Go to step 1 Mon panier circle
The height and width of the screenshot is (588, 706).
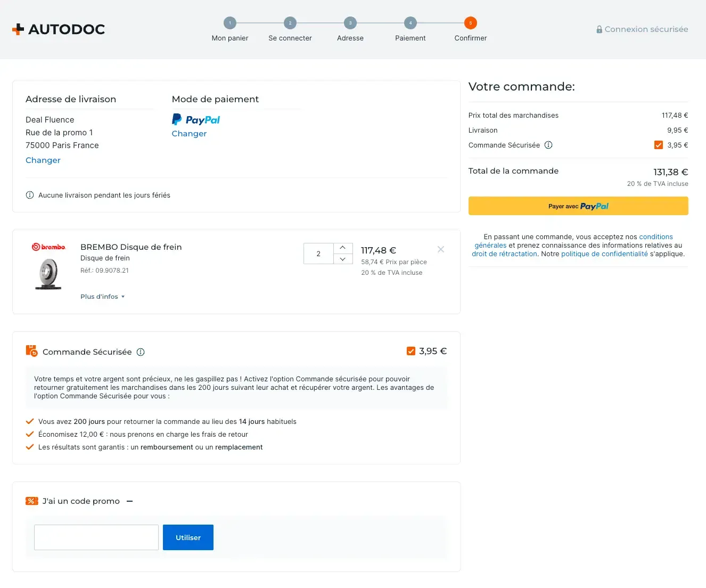pos(230,23)
